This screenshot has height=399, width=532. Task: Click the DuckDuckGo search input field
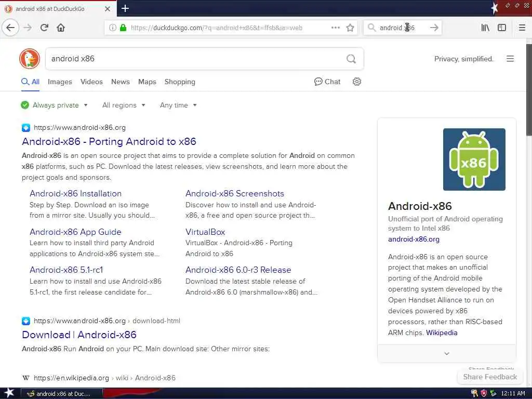(197, 59)
